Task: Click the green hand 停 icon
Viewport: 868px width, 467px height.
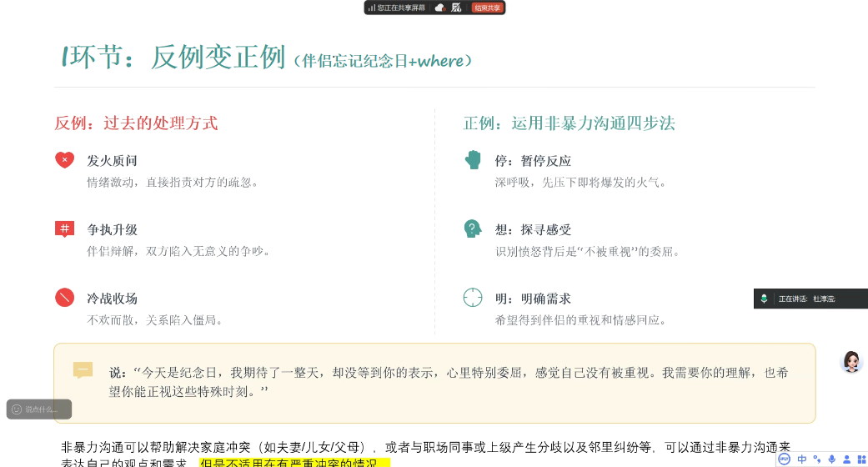Action: tap(473, 160)
